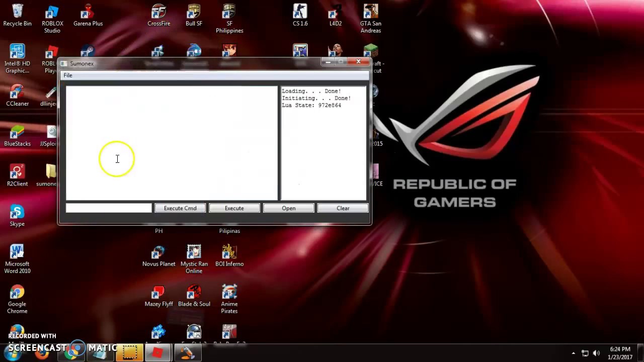Click the Open button in Sumonex

click(x=289, y=208)
